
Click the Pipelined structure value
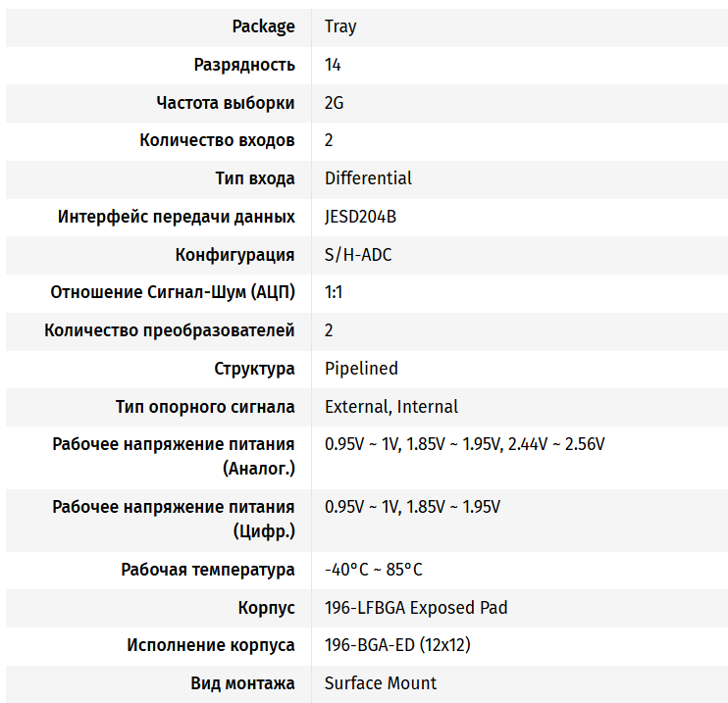click(361, 369)
